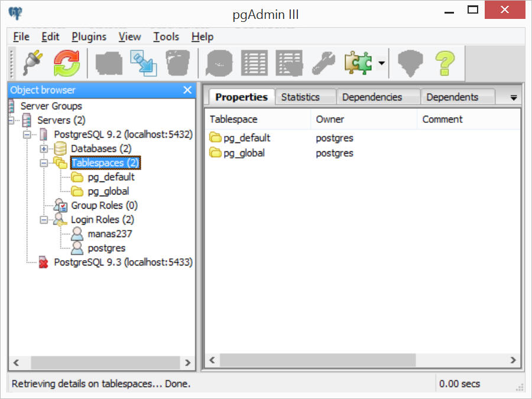Click the Create new object toolbar icon
This screenshot has height=399, width=532.
click(x=144, y=63)
